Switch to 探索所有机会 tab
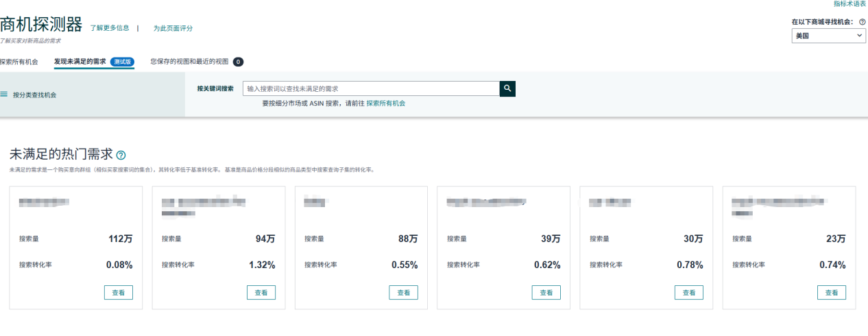This screenshot has width=868, height=336. [19, 62]
